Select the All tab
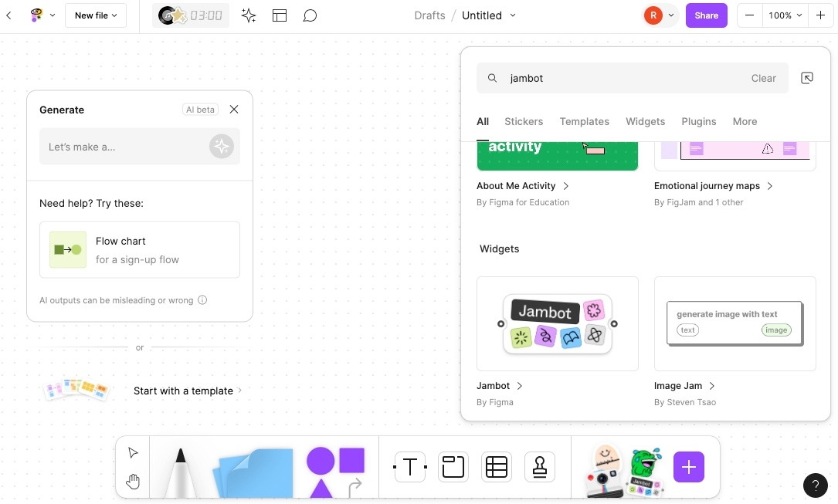The image size is (838, 504). pos(483,122)
